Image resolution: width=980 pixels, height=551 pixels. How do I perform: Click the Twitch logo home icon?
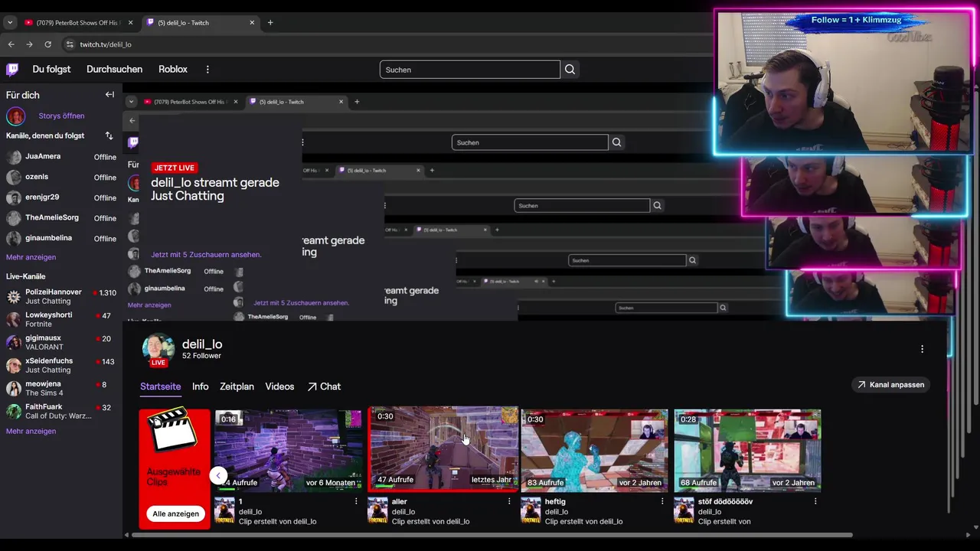[12, 70]
